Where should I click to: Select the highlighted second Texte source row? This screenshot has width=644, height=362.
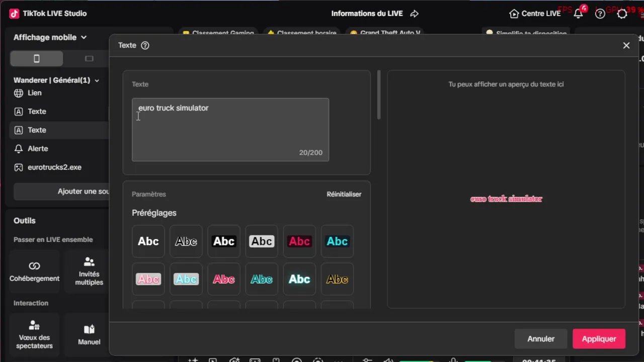click(59, 130)
